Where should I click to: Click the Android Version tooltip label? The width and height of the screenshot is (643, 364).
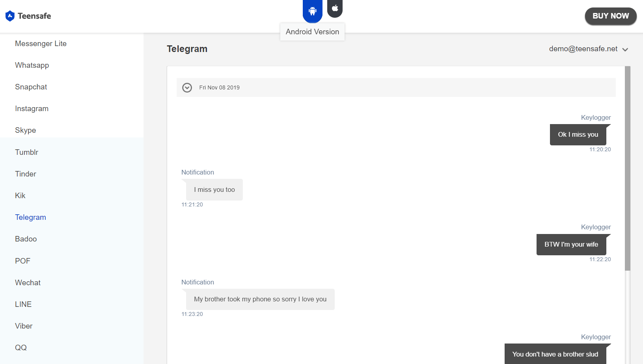click(x=312, y=32)
